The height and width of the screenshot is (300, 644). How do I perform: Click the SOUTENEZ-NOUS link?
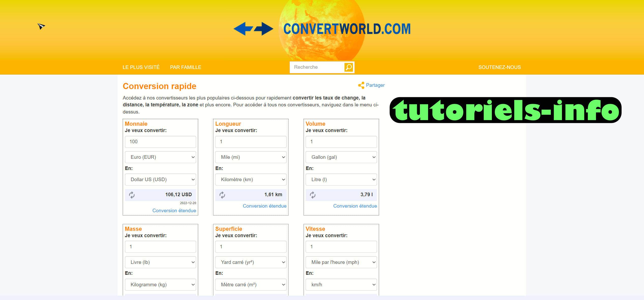pyautogui.click(x=499, y=67)
